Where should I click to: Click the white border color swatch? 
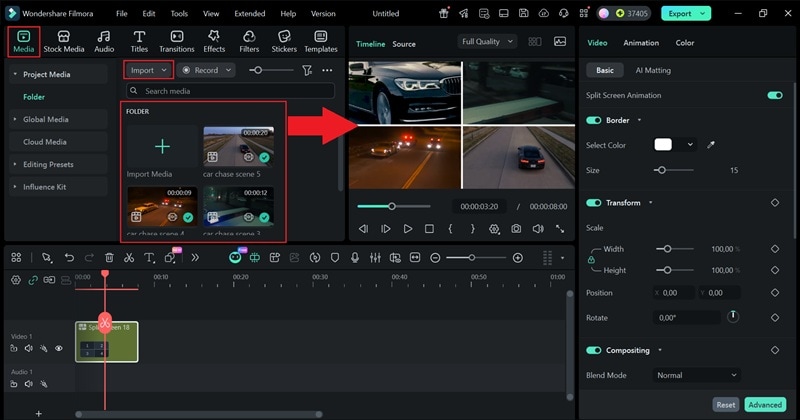coord(663,145)
